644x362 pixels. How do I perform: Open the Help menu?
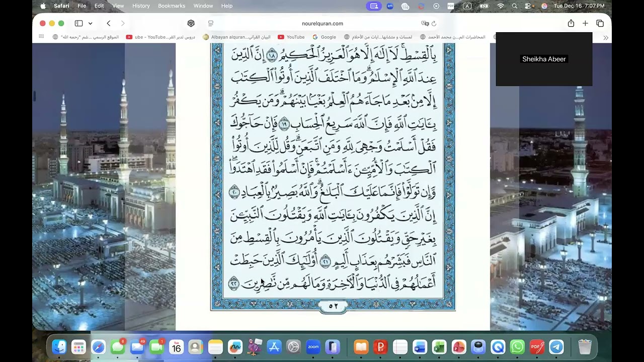pyautogui.click(x=227, y=6)
